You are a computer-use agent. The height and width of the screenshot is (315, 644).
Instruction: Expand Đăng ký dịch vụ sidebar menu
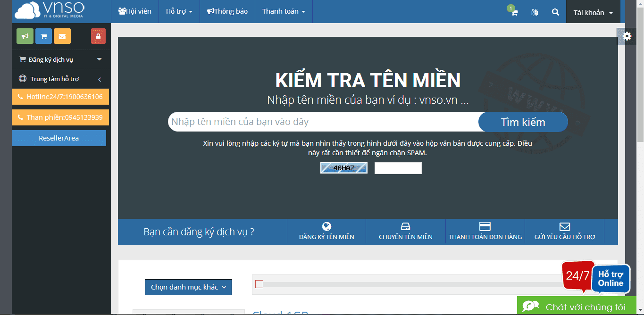pyautogui.click(x=60, y=59)
